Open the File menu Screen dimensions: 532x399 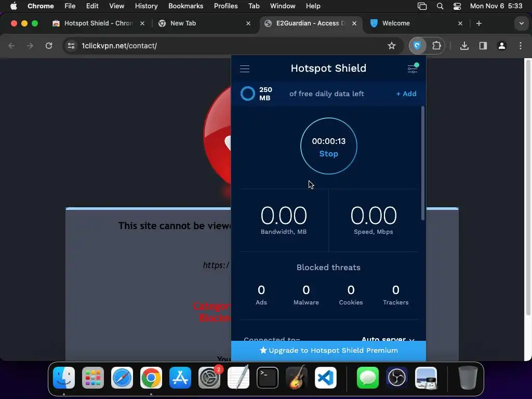(70, 6)
